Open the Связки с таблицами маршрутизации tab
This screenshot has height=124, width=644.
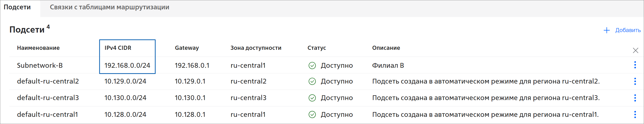tap(109, 7)
